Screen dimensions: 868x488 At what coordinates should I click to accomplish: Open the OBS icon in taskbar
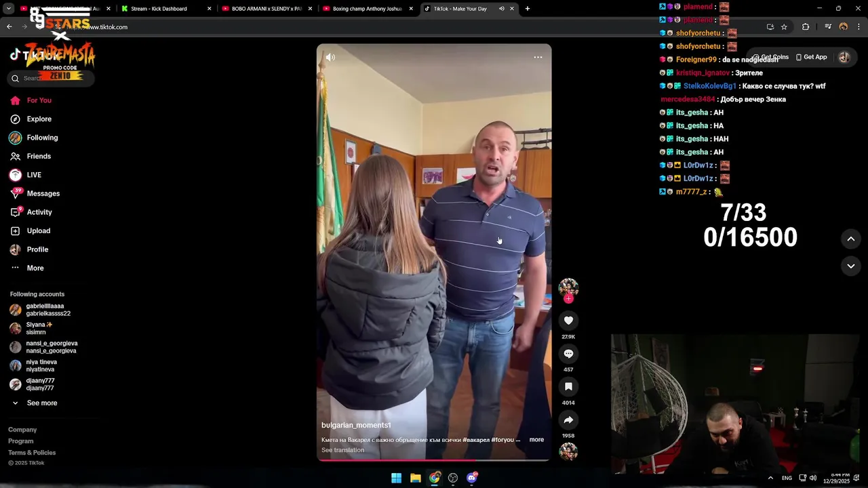pos(453,478)
